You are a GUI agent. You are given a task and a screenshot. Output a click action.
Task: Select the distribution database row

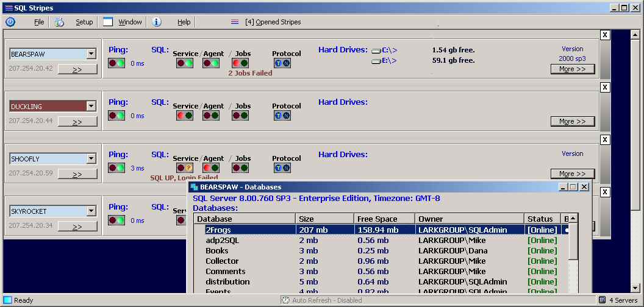[381, 281]
